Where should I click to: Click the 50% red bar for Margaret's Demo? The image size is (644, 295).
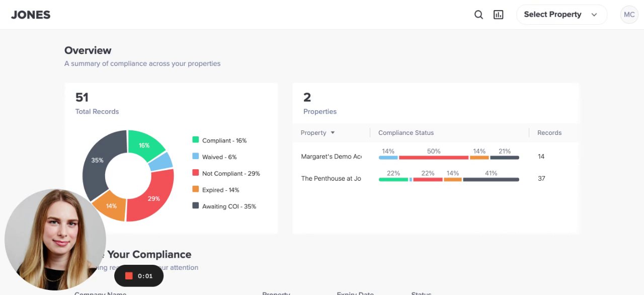pyautogui.click(x=434, y=158)
